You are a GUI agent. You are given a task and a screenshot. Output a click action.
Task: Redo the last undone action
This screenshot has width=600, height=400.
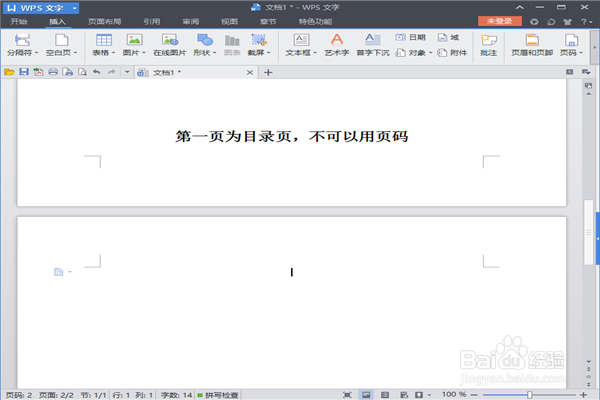[111, 72]
